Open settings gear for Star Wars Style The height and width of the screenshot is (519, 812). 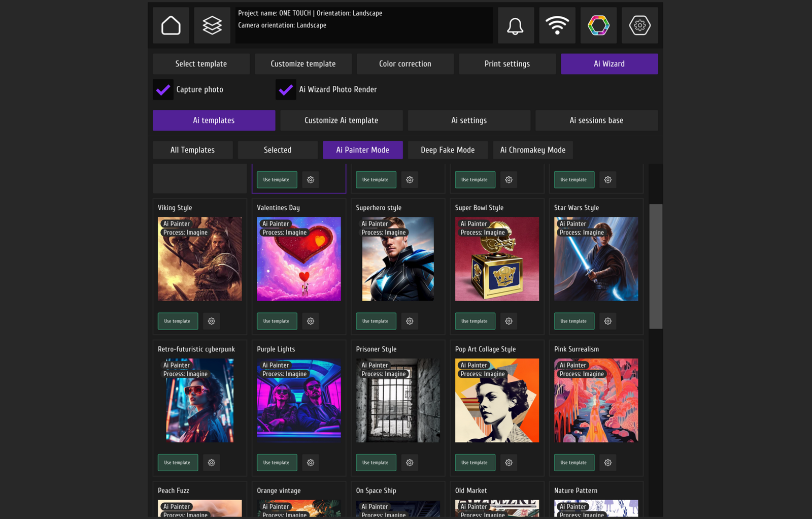607,321
